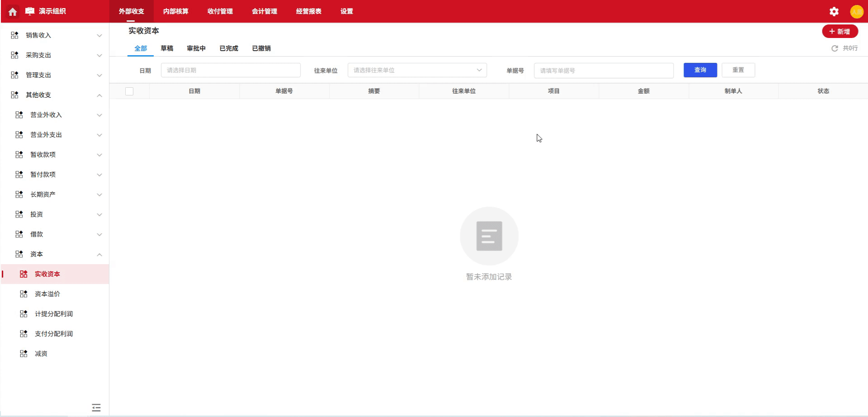This screenshot has height=417, width=868.
Task: Click the refresh icon next to 共0行
Action: point(835,48)
